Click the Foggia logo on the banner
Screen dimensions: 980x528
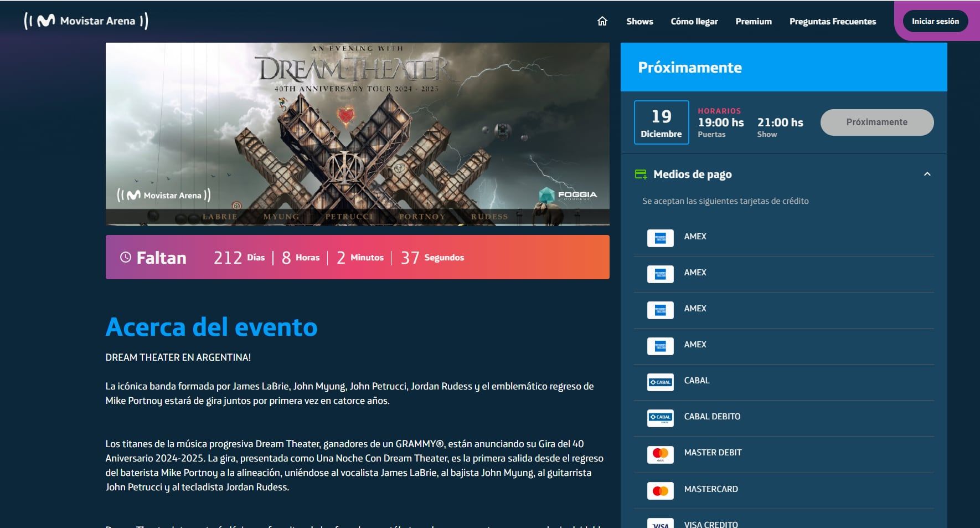pyautogui.click(x=568, y=195)
